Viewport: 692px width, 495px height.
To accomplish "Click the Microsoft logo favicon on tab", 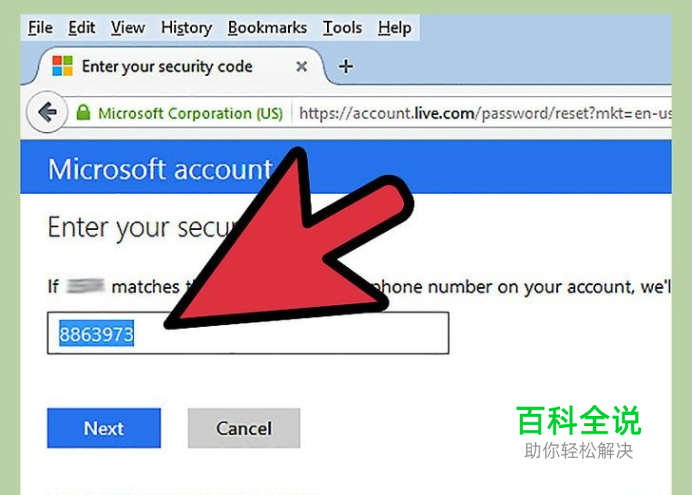I will [x=62, y=66].
